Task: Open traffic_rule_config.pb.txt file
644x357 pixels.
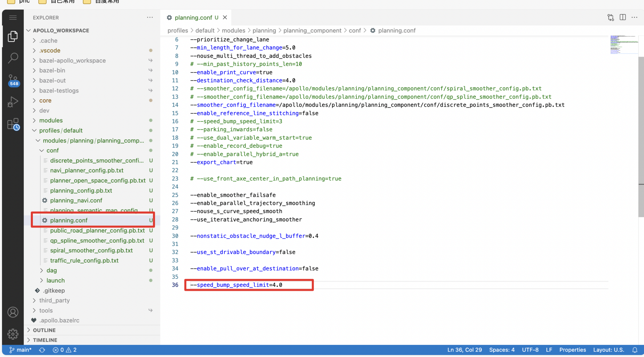Action: point(84,260)
